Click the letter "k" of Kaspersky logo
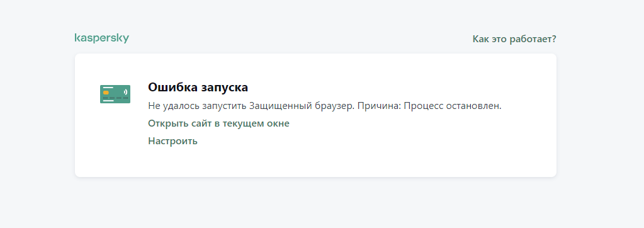 pos(77,38)
